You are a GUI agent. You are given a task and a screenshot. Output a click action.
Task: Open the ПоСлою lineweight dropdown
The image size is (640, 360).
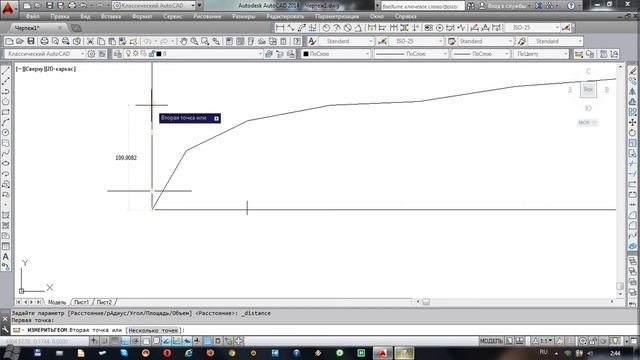coord(481,54)
